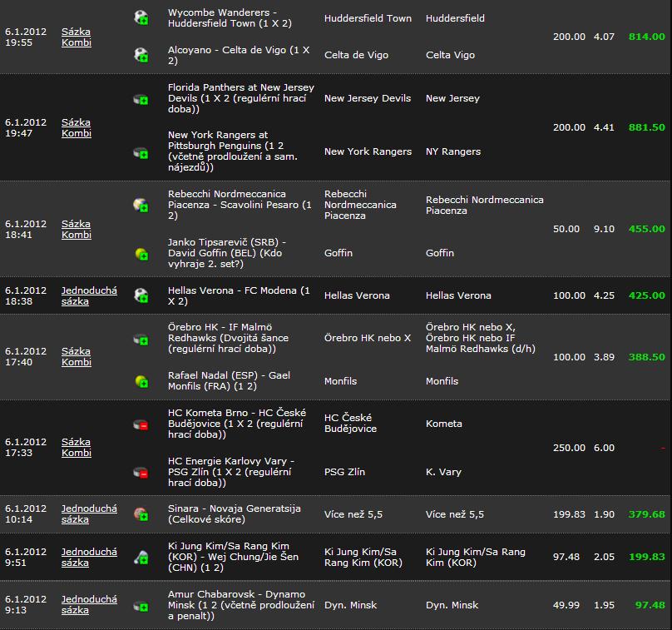Click the volleyball icon for Rebecchi Nordmeccanica Piacenza match

[141, 205]
